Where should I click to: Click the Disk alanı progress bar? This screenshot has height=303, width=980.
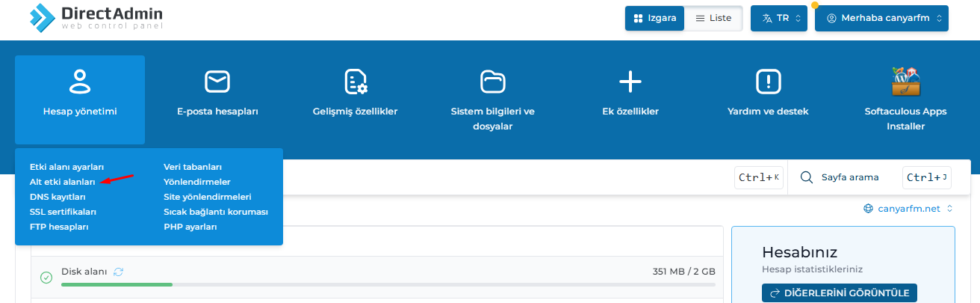click(388, 285)
